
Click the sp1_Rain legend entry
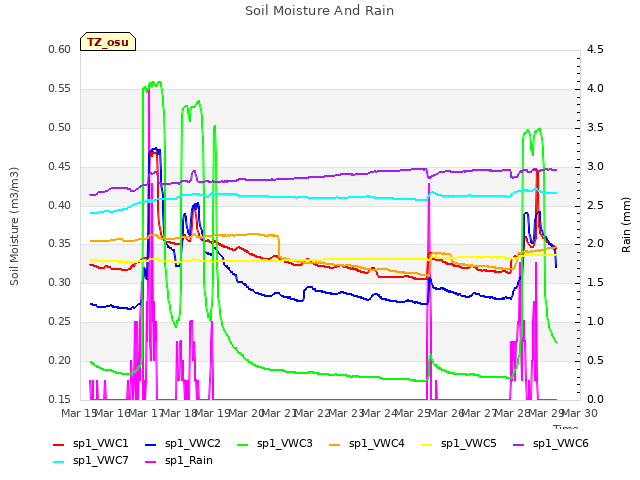pyautogui.click(x=179, y=461)
